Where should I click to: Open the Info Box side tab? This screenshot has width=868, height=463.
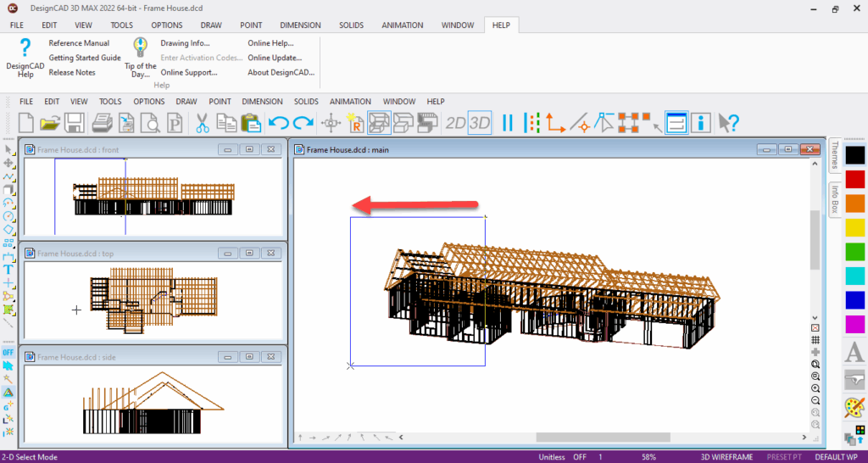(x=834, y=199)
